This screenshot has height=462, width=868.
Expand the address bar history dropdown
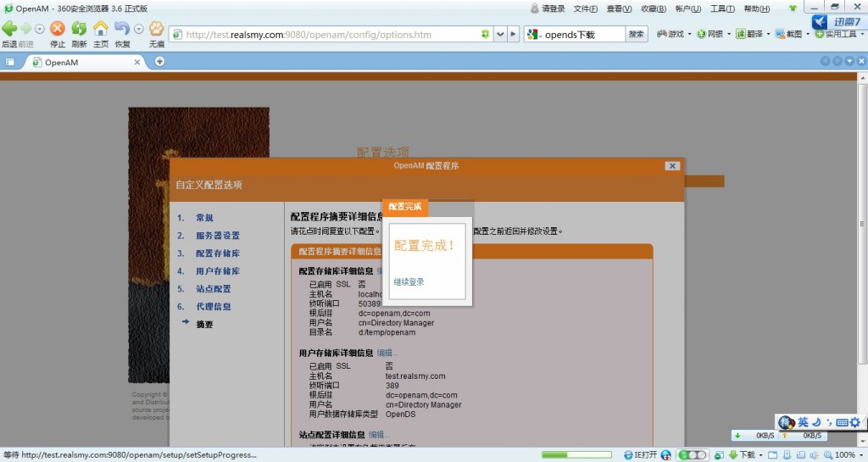(x=500, y=34)
